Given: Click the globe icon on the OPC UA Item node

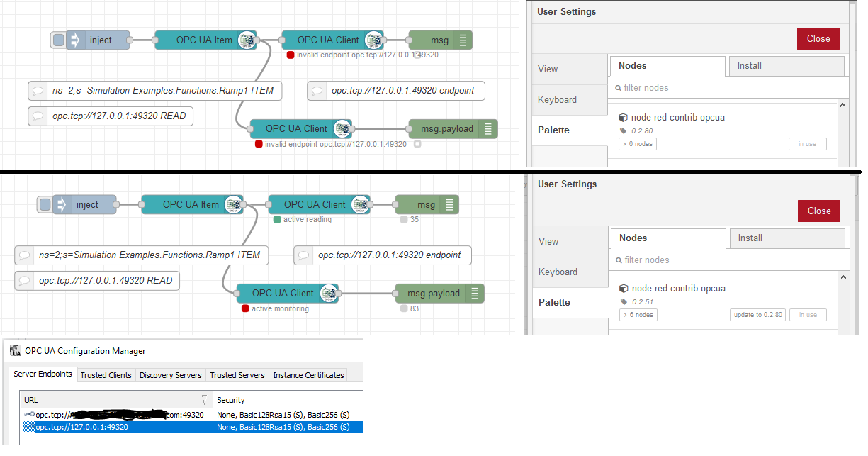Looking at the screenshot, I should tap(247, 40).
